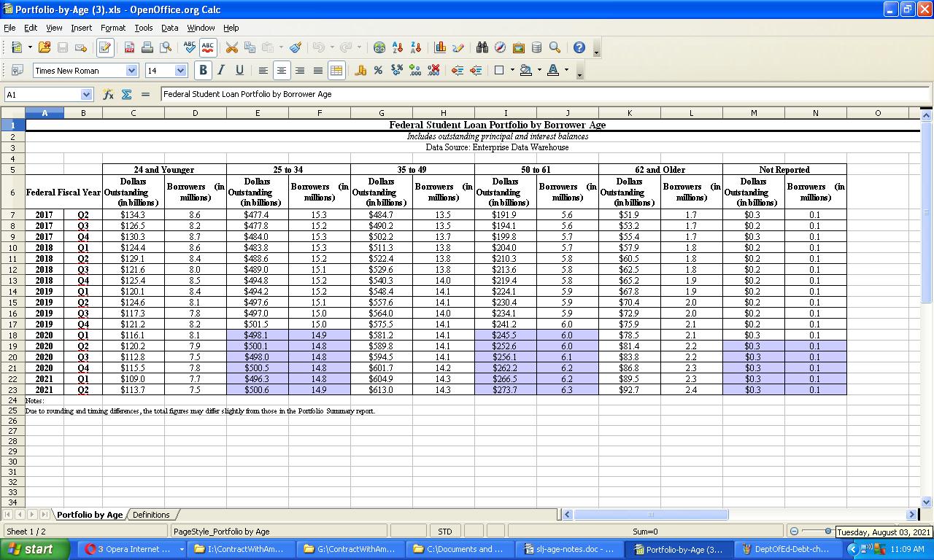Click the Find & Replace binoculars icon
Image resolution: width=934 pixels, height=560 pixels.
(482, 47)
